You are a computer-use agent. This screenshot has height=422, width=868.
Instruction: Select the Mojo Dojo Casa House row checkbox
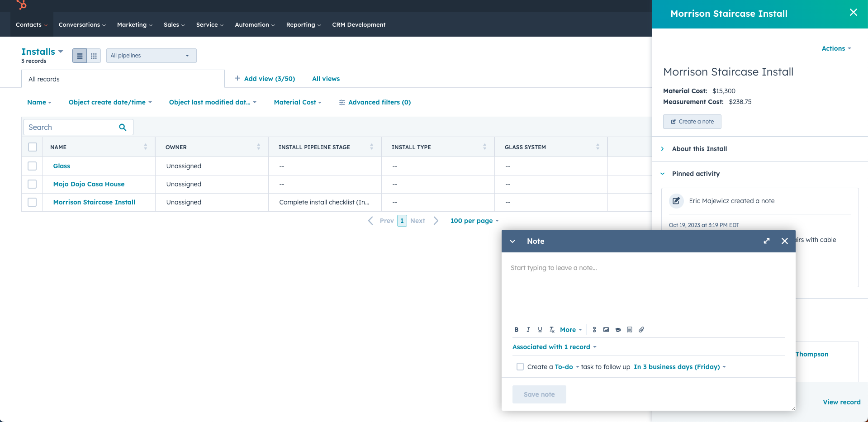[x=32, y=184]
